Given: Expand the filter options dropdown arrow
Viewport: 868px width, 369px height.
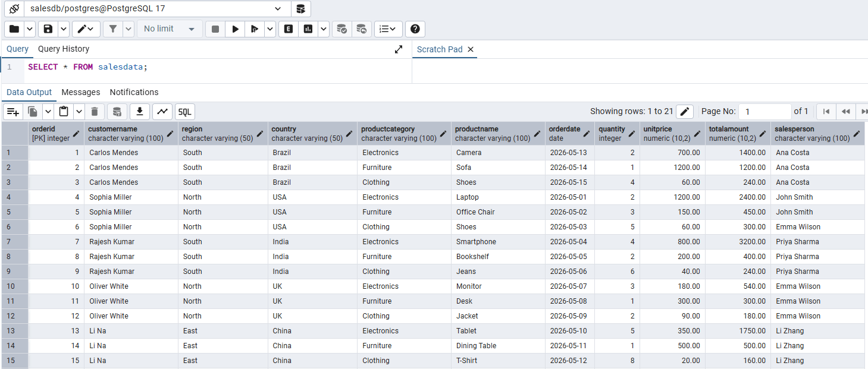Looking at the screenshot, I should 129,29.
